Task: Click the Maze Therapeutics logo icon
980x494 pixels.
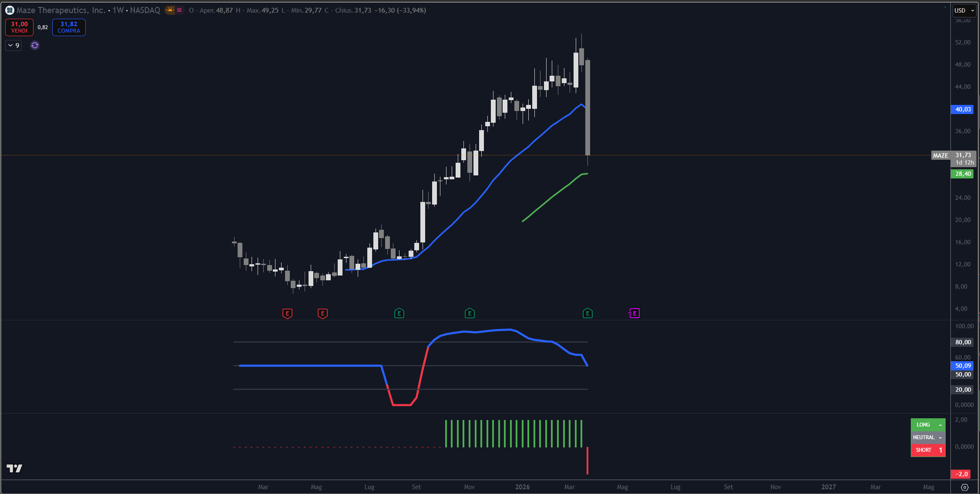Action: pos(10,10)
